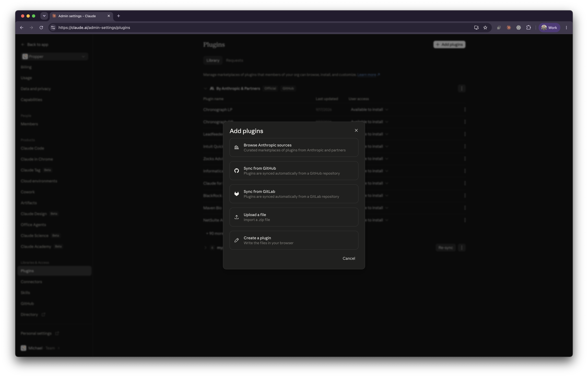Open the Claude extension icon in toolbar
The image size is (588, 377).
click(x=509, y=28)
